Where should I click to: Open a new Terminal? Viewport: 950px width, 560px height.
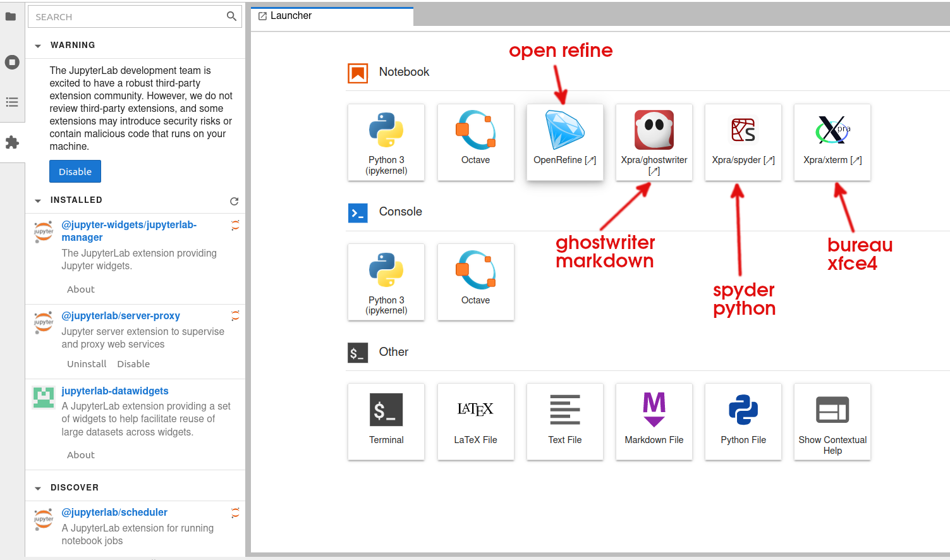point(386,422)
